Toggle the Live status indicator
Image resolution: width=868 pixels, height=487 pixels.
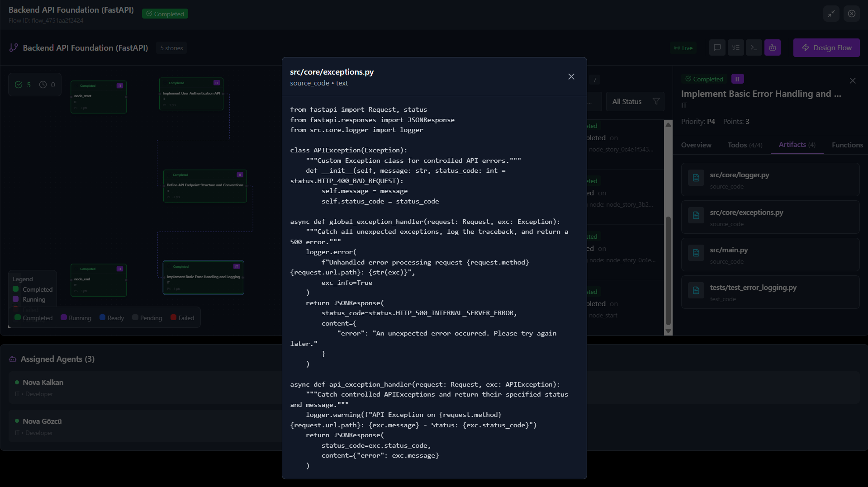coord(683,48)
